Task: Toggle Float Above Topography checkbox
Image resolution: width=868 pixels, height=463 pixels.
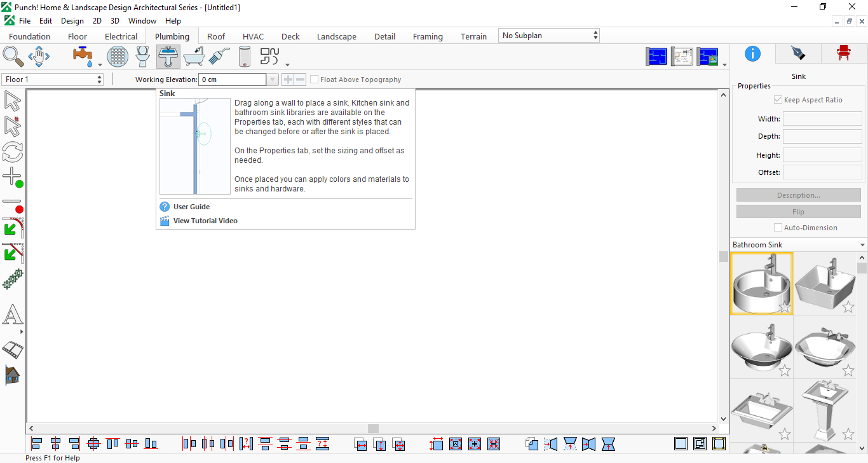Action: pos(314,79)
